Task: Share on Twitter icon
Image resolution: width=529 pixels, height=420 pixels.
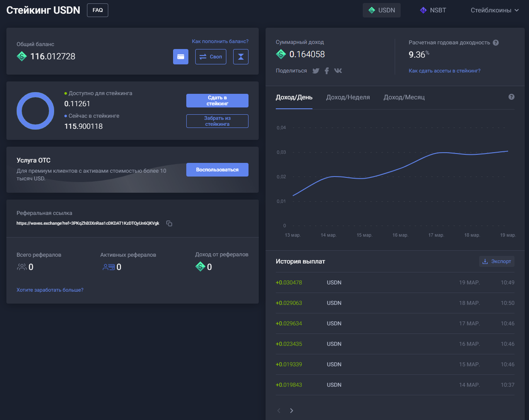Action: (316, 71)
